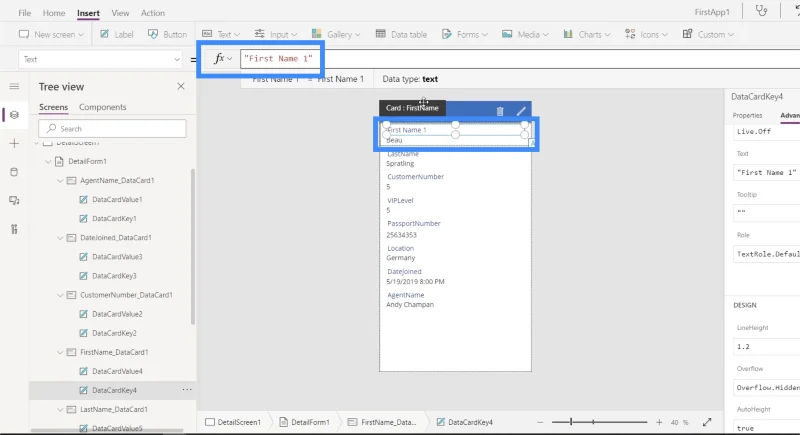Open the Forms dropdown
Image resolution: width=800 pixels, height=435 pixels.
(465, 34)
